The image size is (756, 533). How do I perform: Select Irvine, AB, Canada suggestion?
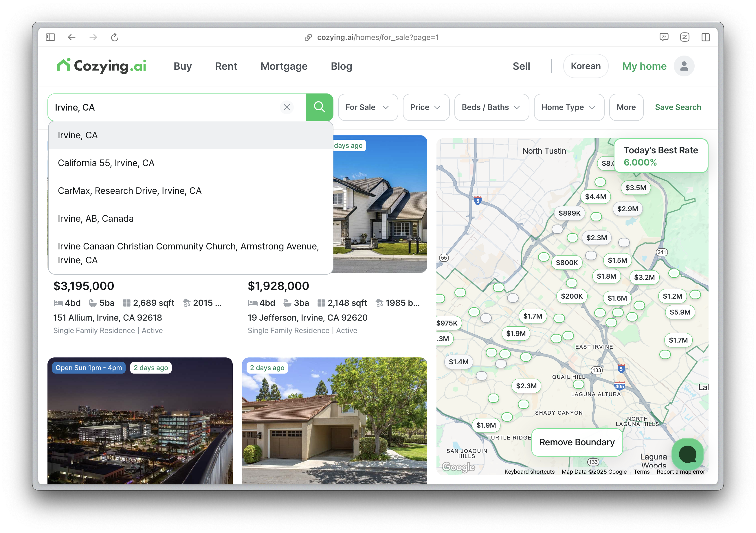tap(96, 218)
